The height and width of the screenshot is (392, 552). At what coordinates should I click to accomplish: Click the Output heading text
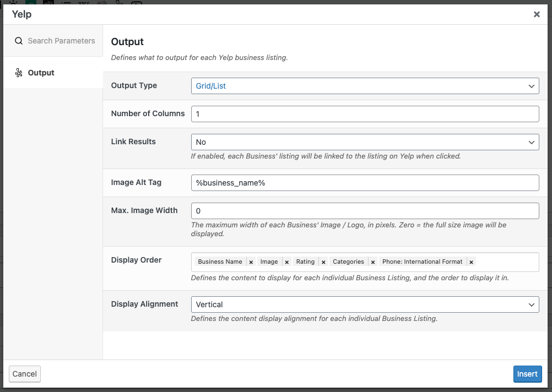coord(127,41)
